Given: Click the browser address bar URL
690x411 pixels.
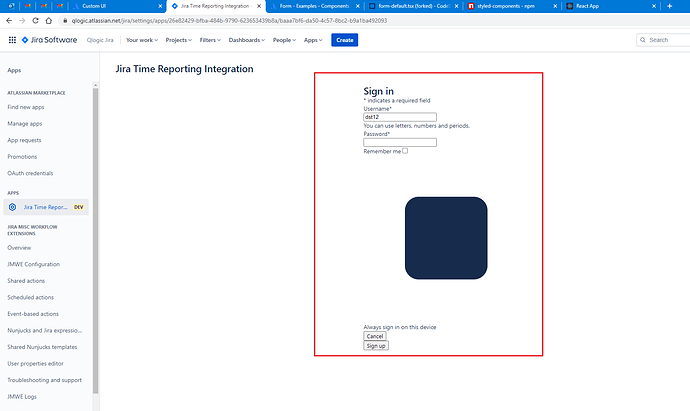Looking at the screenshot, I should 229,21.
